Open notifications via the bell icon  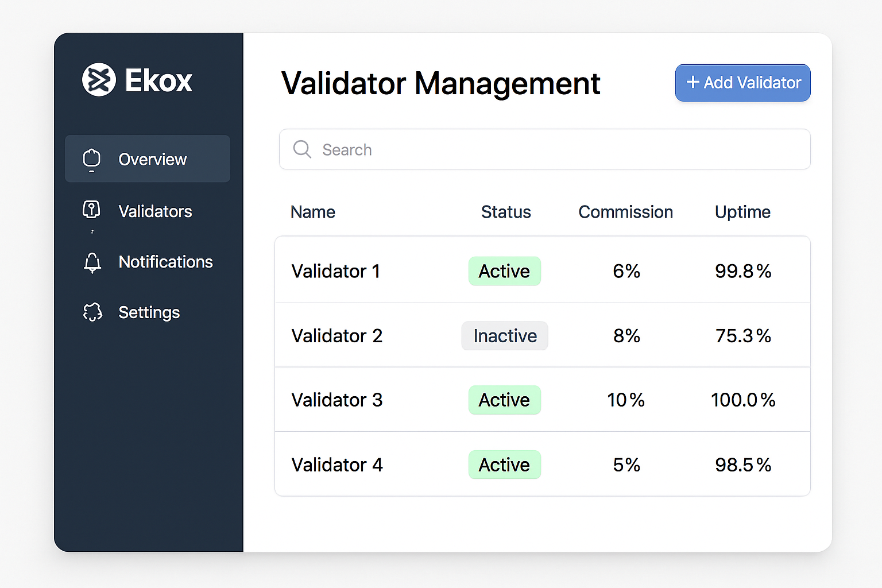click(x=92, y=262)
